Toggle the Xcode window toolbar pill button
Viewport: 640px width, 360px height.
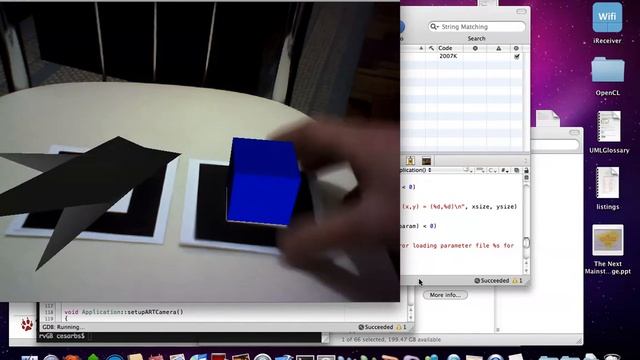click(521, 11)
